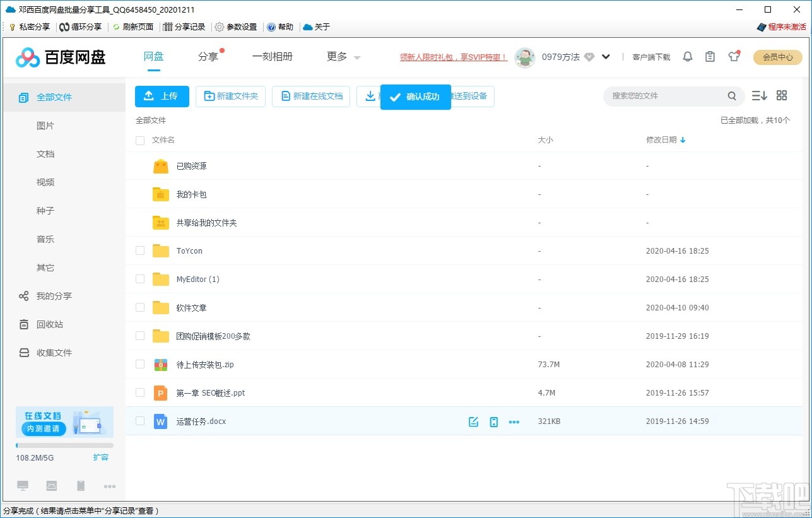Click the 程序未激活 activation notice

pos(782,27)
